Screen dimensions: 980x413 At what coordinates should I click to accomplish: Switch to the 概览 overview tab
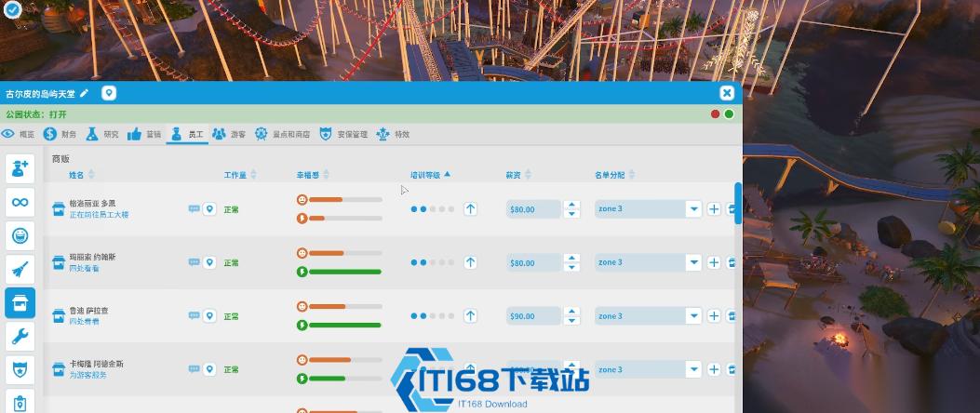18,134
